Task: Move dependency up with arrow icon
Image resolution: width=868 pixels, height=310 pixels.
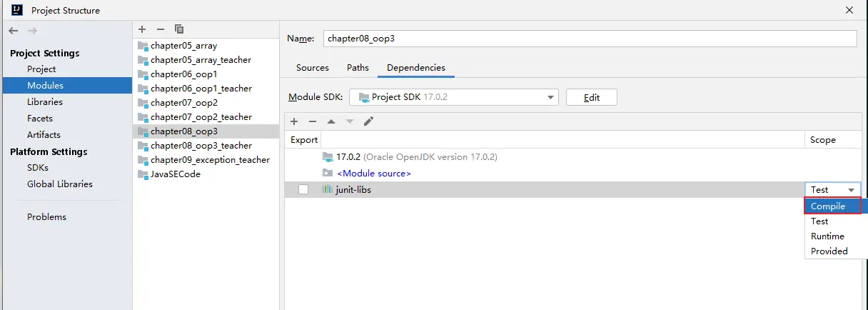Action: click(x=331, y=121)
